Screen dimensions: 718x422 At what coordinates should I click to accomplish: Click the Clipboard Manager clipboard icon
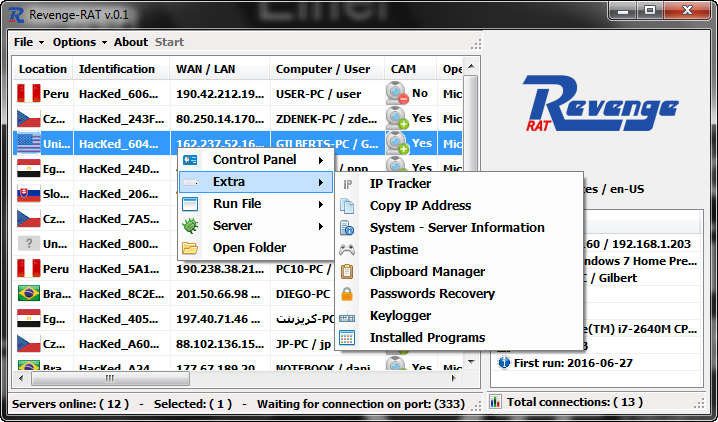(347, 271)
